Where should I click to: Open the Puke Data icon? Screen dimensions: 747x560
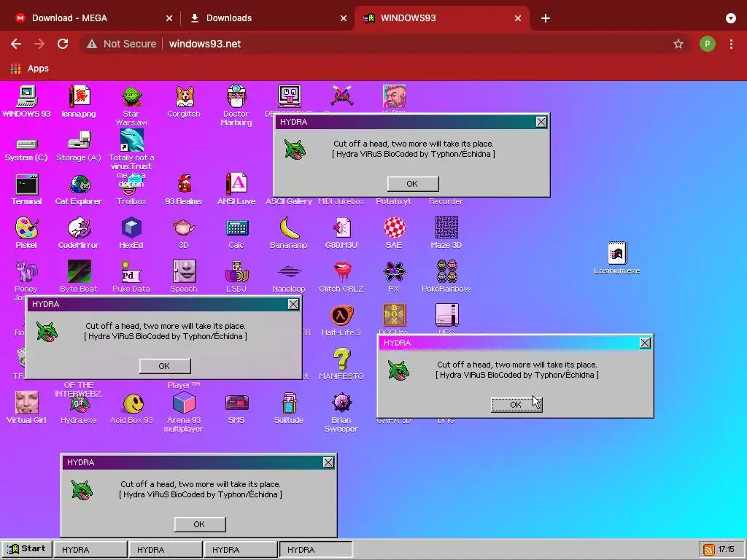click(x=131, y=276)
